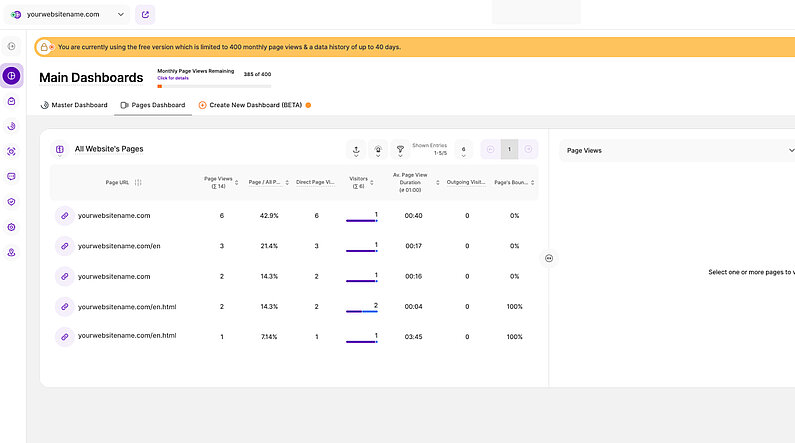Open the entries-per-page dropdown showing 6
Image resolution: width=795 pixels, height=443 pixels.
pos(464,150)
